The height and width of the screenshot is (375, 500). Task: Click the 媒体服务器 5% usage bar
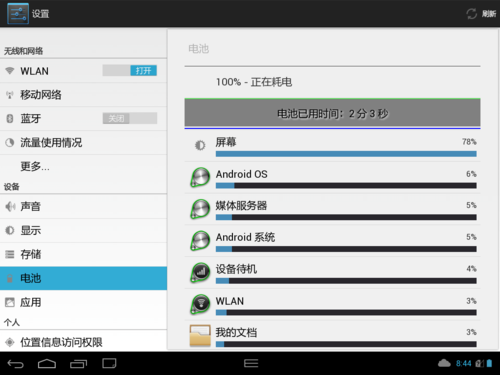click(346, 217)
